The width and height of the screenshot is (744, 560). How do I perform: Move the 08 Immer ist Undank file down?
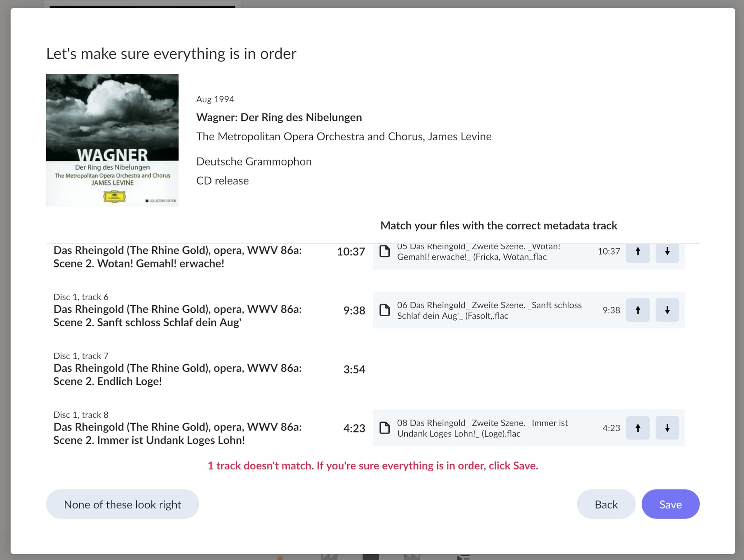click(x=667, y=428)
